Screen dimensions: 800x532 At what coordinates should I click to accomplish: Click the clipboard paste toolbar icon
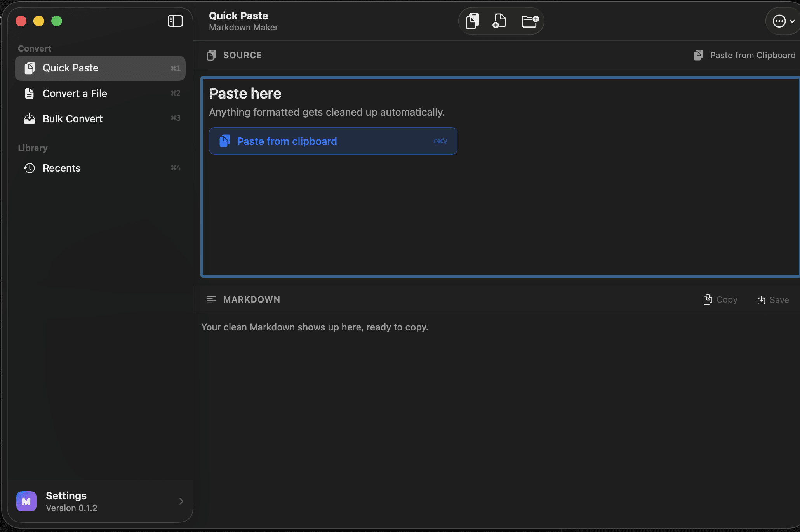(x=473, y=21)
